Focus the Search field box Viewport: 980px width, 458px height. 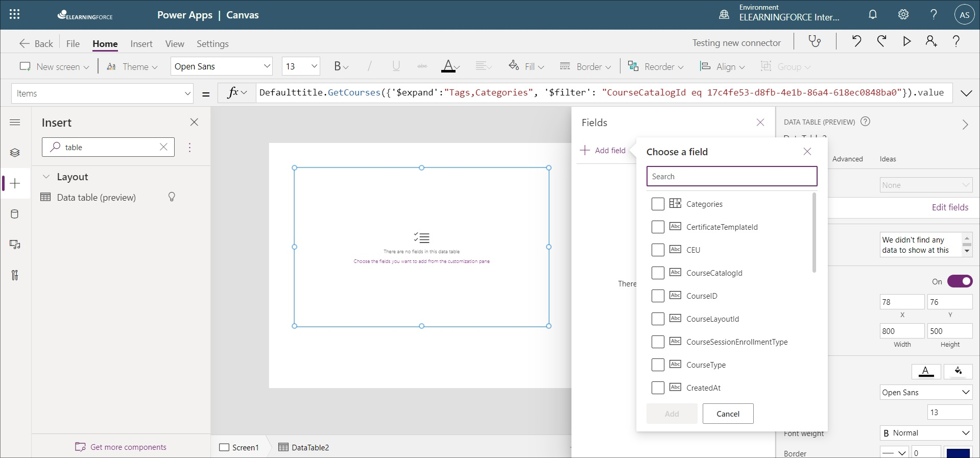pyautogui.click(x=731, y=176)
